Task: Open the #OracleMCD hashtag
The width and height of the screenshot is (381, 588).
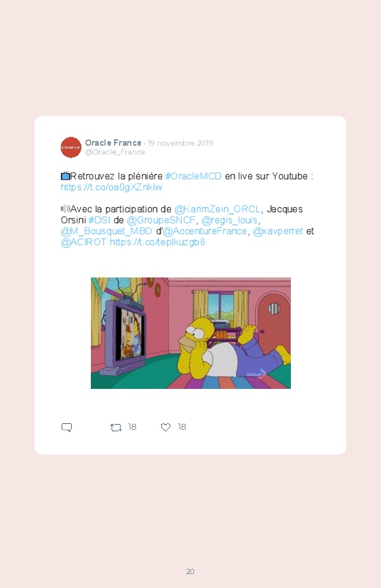Action: [x=193, y=176]
